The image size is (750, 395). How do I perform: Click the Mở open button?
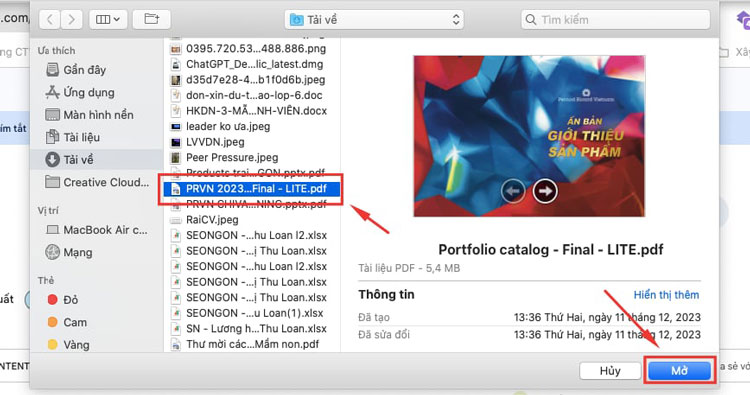click(679, 371)
